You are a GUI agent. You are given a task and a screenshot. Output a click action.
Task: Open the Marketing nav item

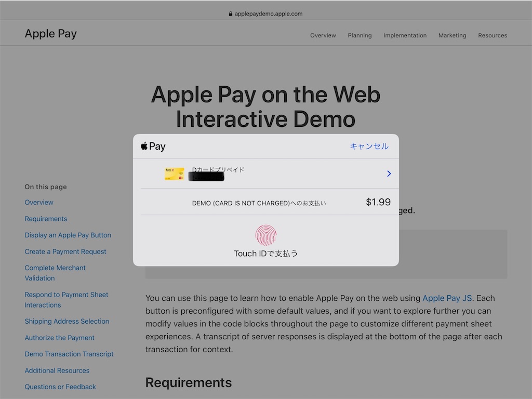(453, 35)
